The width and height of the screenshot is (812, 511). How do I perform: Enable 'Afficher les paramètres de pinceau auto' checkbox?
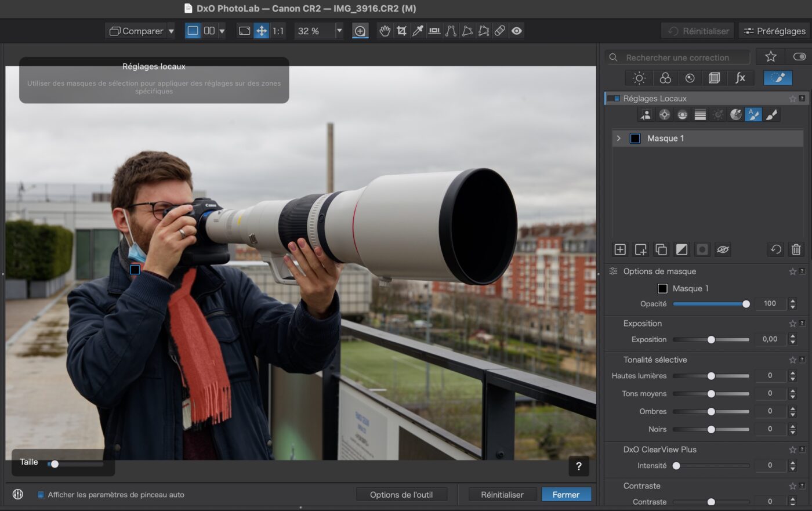click(41, 495)
